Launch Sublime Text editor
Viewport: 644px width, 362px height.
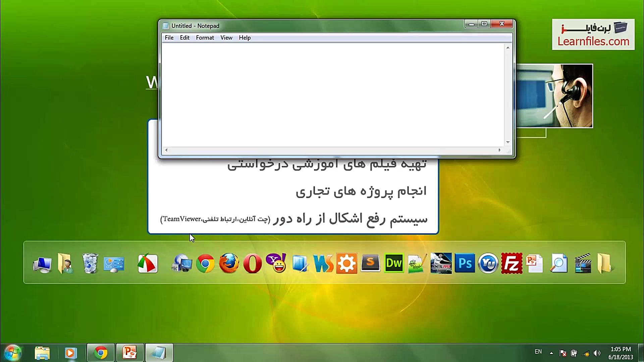pyautogui.click(x=370, y=263)
